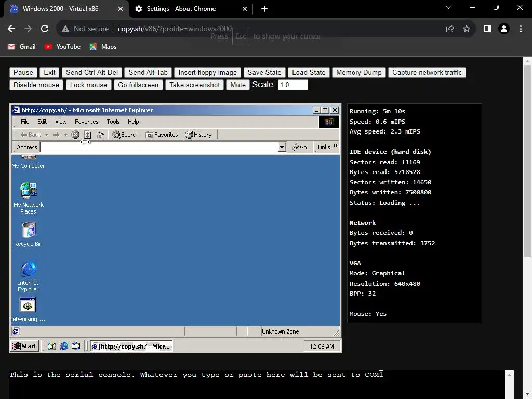The width and height of the screenshot is (532, 399).
Task: Launch Outlook Express quick launch icon
Action: tap(76, 346)
